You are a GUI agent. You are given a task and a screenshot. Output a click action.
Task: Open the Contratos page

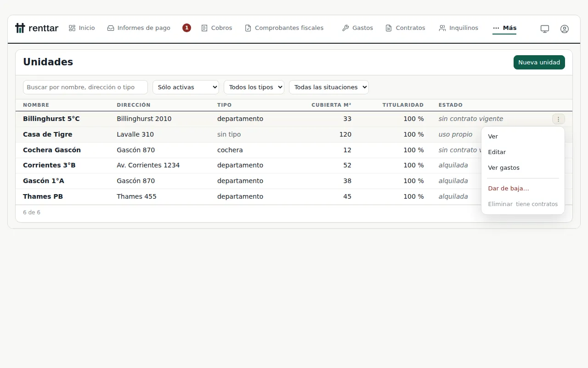tap(405, 28)
